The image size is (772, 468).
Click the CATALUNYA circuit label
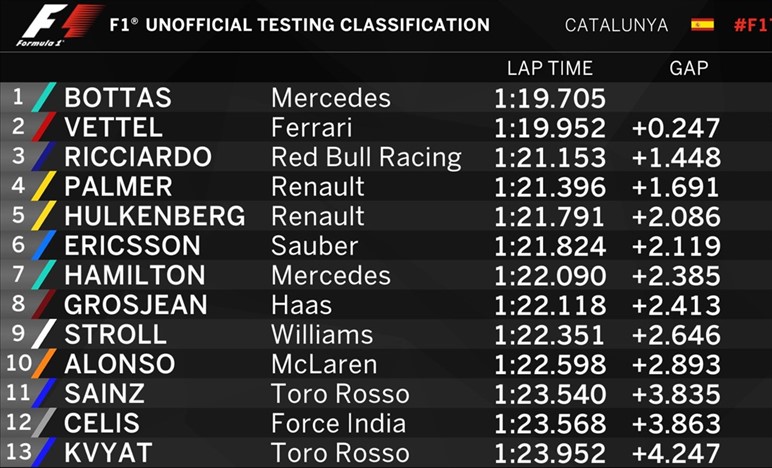[x=616, y=25]
